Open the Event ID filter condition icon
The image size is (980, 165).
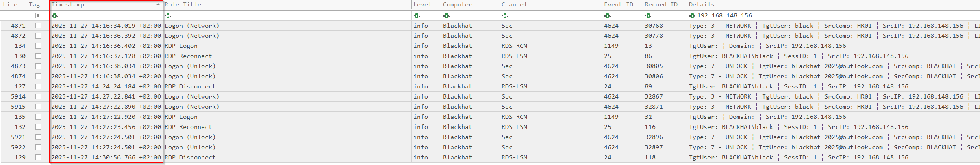pyautogui.click(x=607, y=16)
